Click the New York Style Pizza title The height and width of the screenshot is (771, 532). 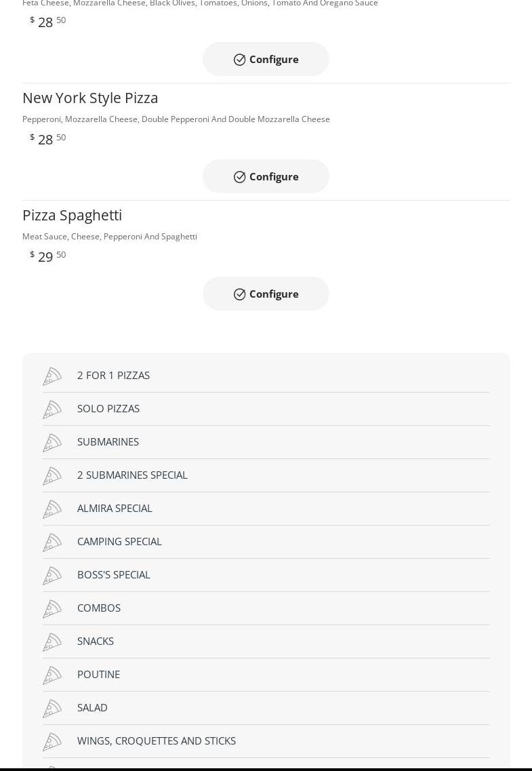[x=90, y=98]
